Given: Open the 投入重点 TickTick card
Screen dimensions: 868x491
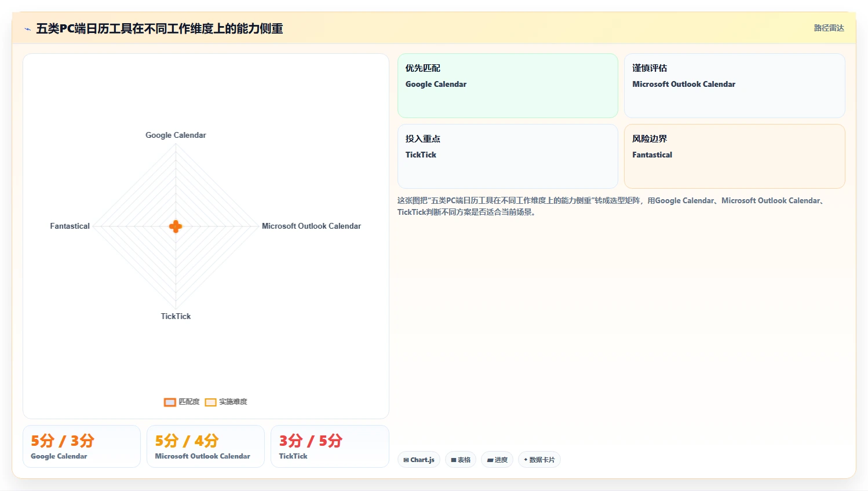Looking at the screenshot, I should click(508, 156).
